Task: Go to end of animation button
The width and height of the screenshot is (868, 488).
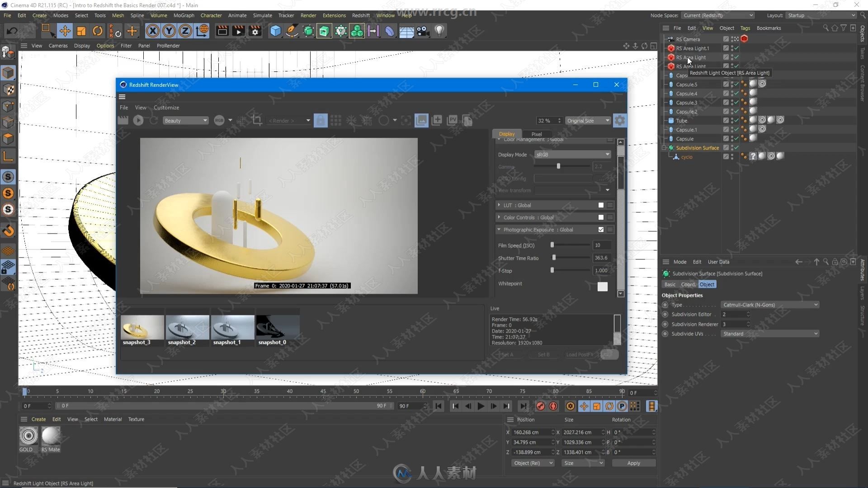Action: coord(523,406)
